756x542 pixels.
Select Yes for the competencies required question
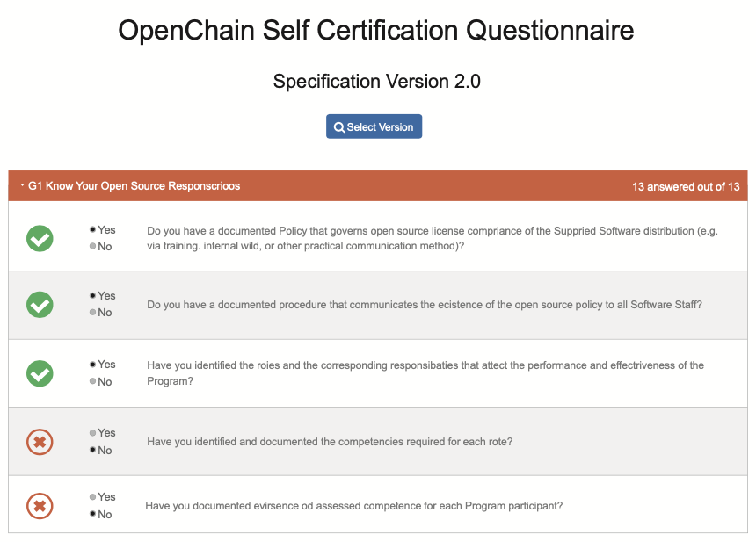(x=93, y=433)
